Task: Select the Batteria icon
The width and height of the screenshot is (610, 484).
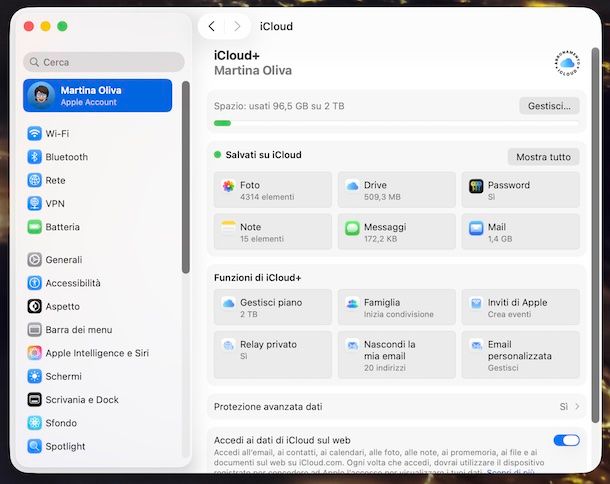Action: pyautogui.click(x=35, y=227)
